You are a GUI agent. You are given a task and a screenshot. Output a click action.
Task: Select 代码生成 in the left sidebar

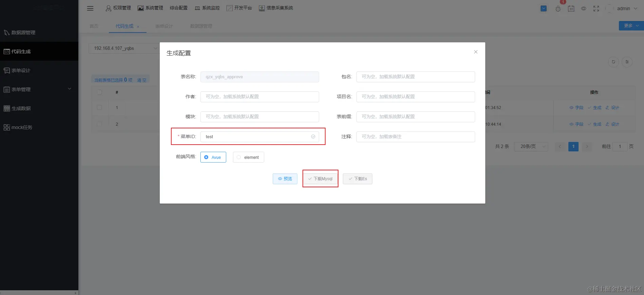pos(39,51)
